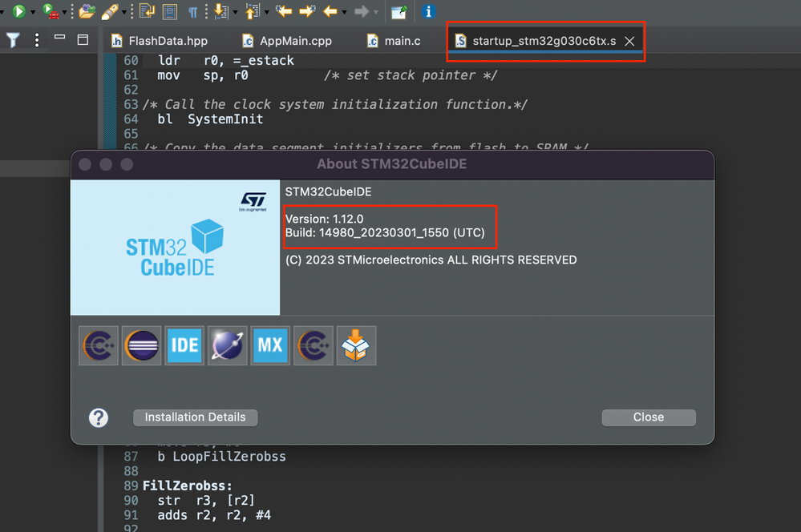Open the View Menu three-dots icon
The width and height of the screenshot is (801, 532).
tap(37, 40)
